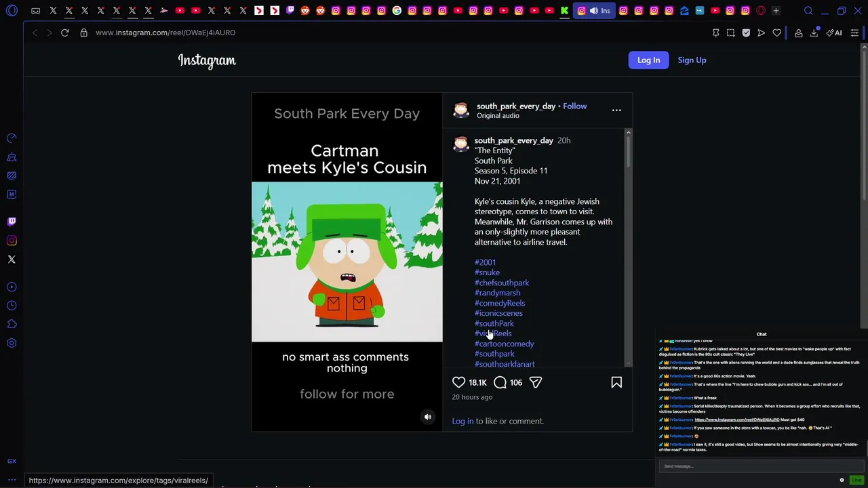Image resolution: width=868 pixels, height=488 pixels.
Task: Open X sidebar panel
Action: coord(12,260)
